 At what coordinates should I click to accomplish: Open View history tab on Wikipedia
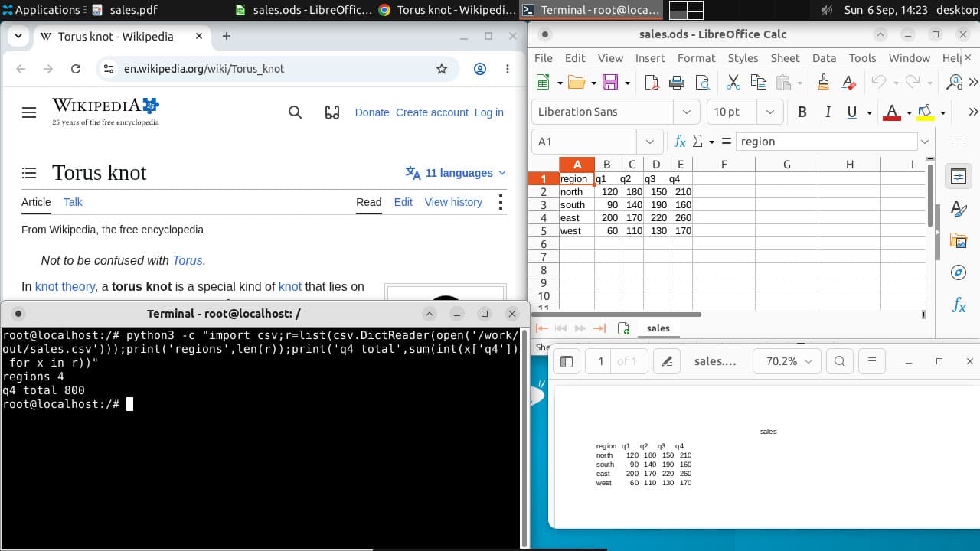click(453, 202)
